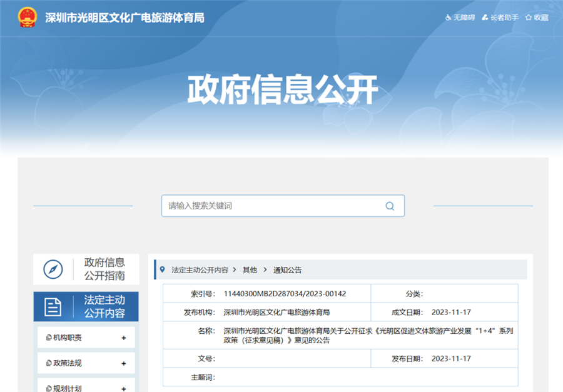This screenshot has height=392, width=563.
Task: Click the 主题词 label
Action: [203, 377]
